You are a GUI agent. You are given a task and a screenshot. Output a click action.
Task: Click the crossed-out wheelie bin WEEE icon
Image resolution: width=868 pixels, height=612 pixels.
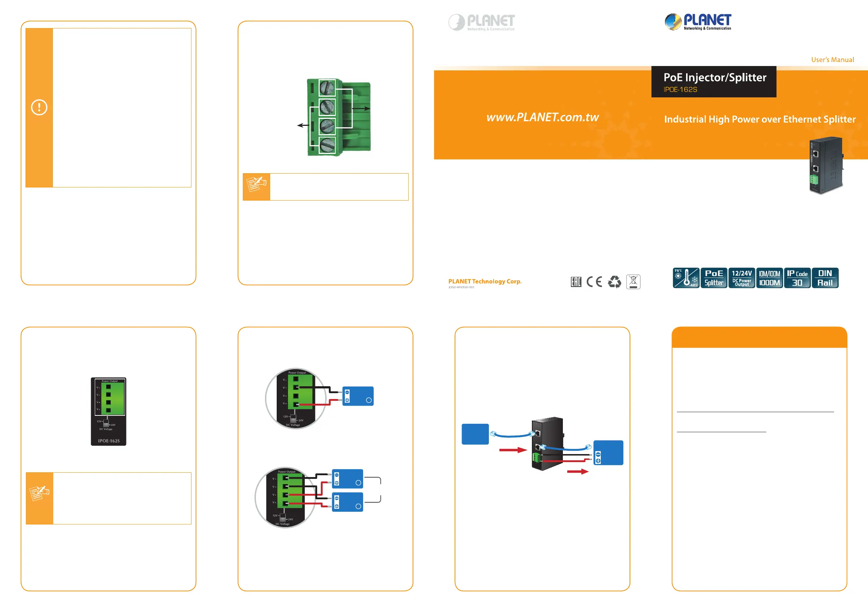[633, 282]
